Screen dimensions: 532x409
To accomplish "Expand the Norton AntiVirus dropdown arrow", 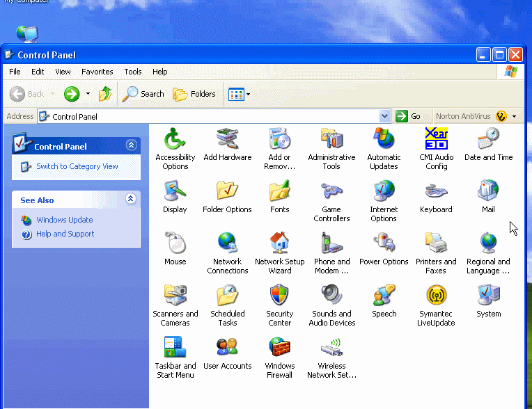I will click(x=515, y=117).
